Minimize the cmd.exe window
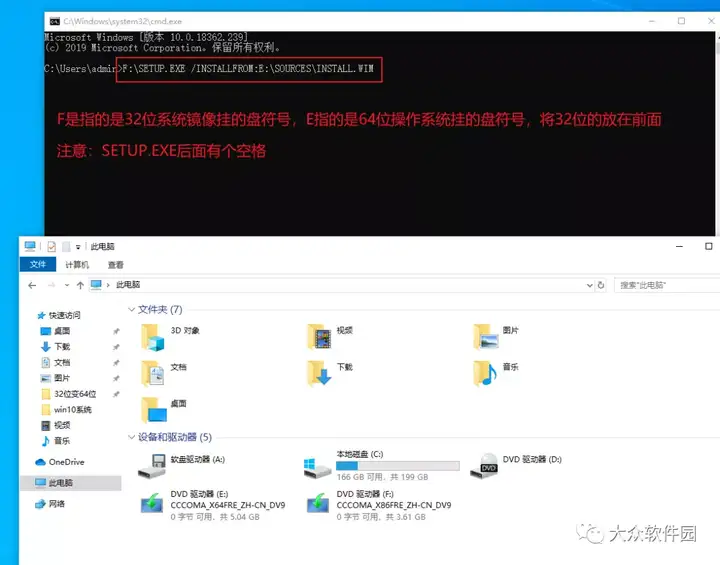This screenshot has height=565, width=720. coord(652,21)
